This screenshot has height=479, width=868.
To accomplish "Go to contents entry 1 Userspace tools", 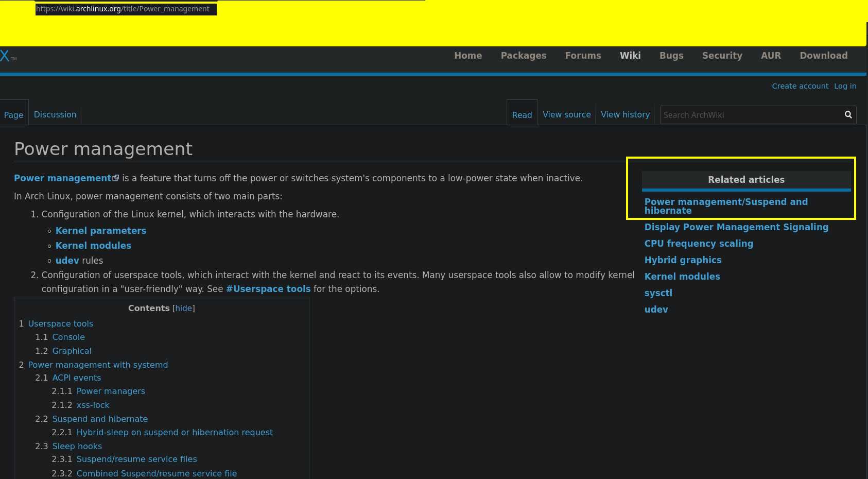I will tap(61, 323).
